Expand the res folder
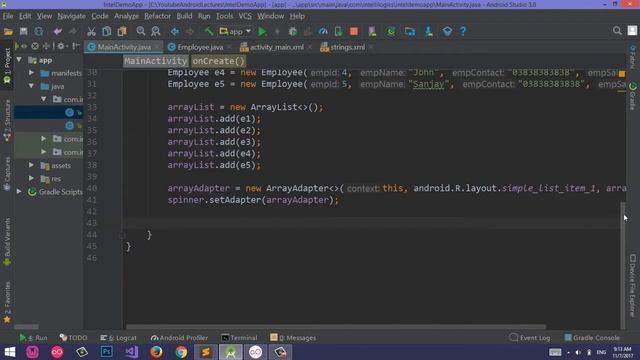640x360 pixels. [x=31, y=178]
